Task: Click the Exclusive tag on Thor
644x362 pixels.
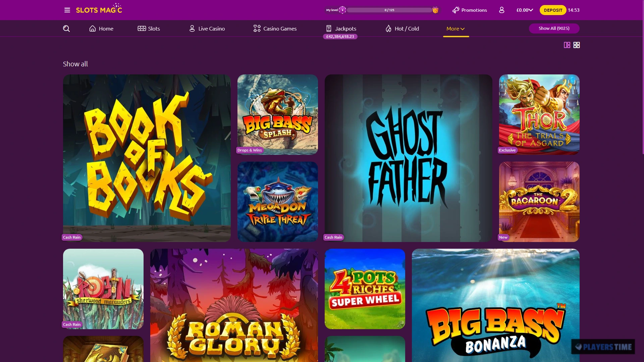Action: click(507, 150)
